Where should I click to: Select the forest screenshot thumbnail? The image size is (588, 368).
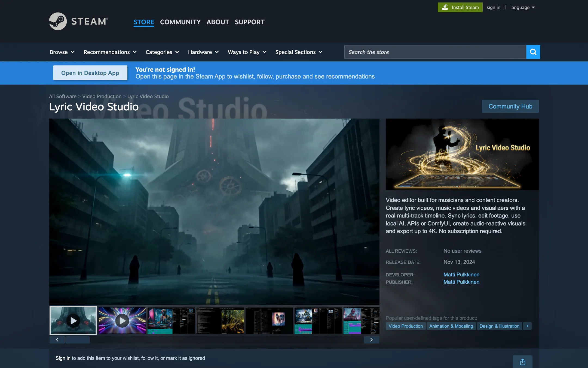click(220, 320)
